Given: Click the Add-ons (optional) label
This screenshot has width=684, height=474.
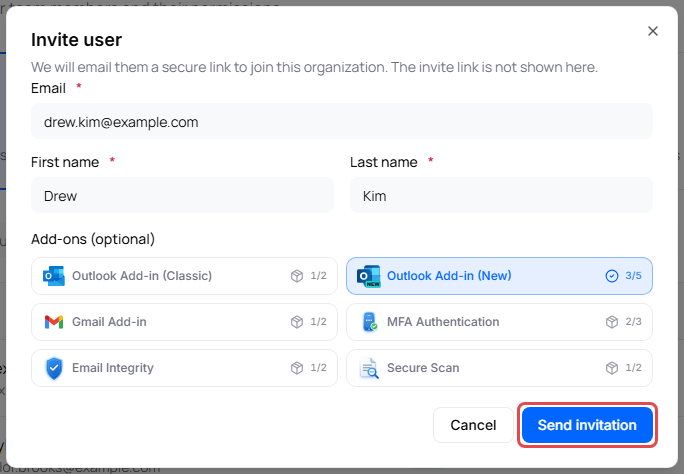Looking at the screenshot, I should click(x=93, y=239).
